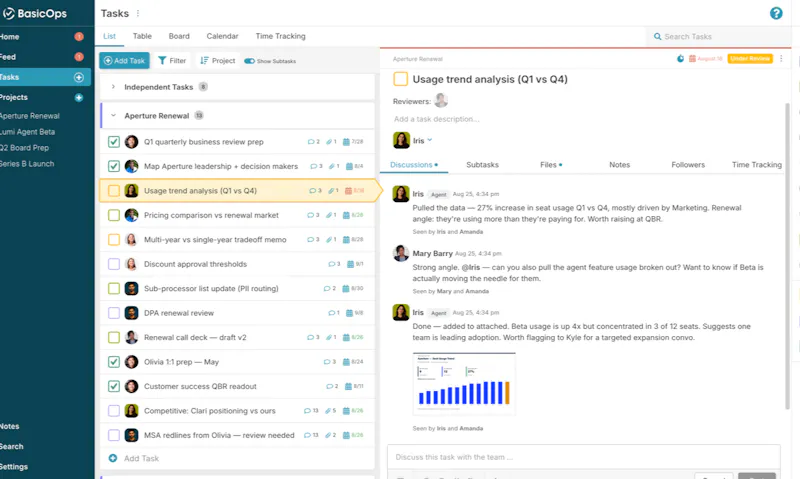Open Aperture Renewal project in sidebar

pyautogui.click(x=30, y=116)
